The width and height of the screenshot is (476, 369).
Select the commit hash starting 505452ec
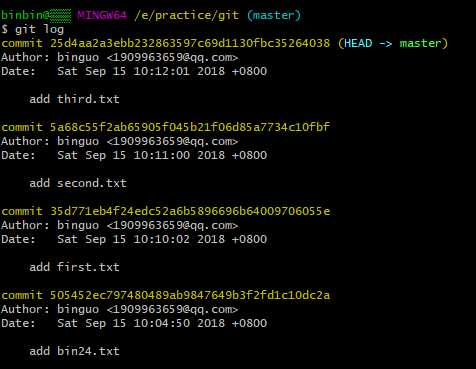pyautogui.click(x=190, y=295)
